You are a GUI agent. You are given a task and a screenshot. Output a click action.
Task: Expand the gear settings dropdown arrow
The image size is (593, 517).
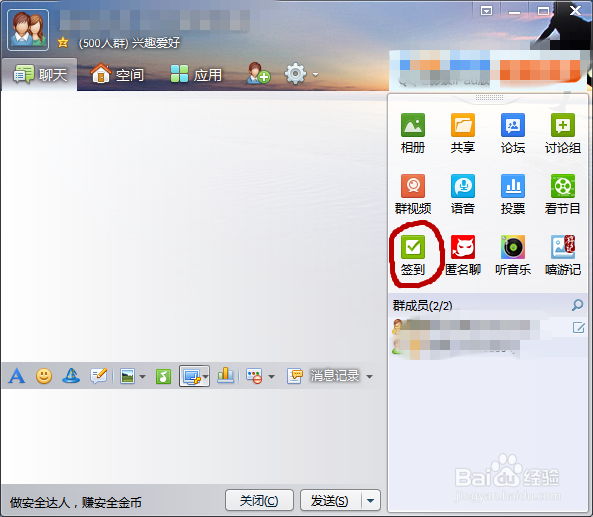coord(315,75)
